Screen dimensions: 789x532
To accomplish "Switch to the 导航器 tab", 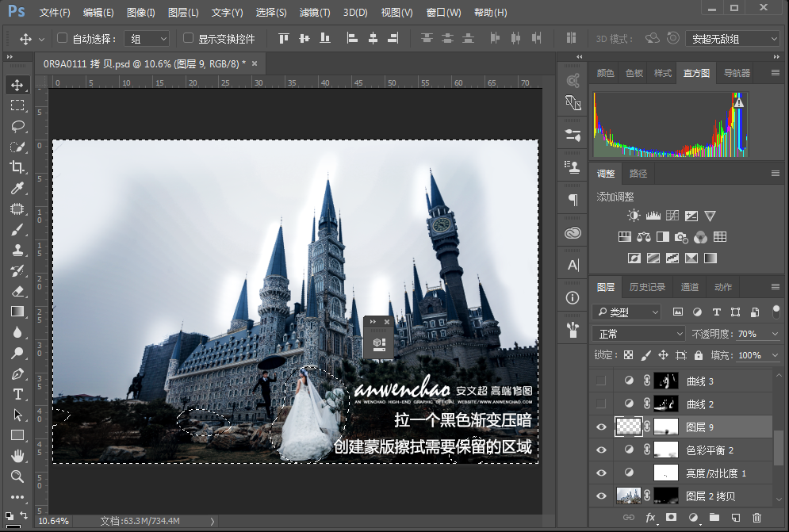I will (x=737, y=73).
